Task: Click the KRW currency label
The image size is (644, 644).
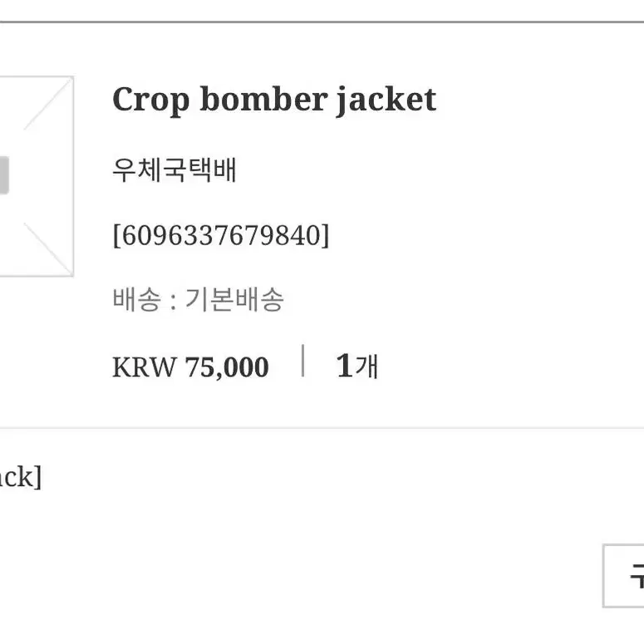Action: [x=144, y=366]
